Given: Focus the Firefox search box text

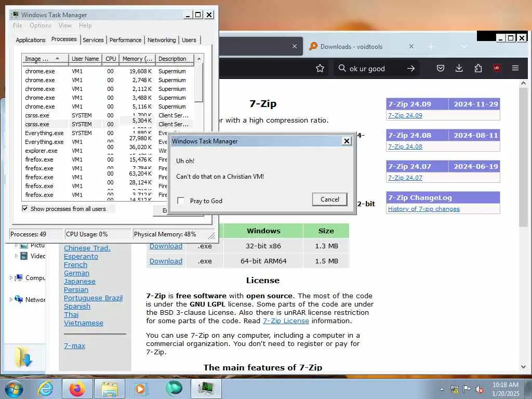Looking at the screenshot, I should [x=367, y=69].
